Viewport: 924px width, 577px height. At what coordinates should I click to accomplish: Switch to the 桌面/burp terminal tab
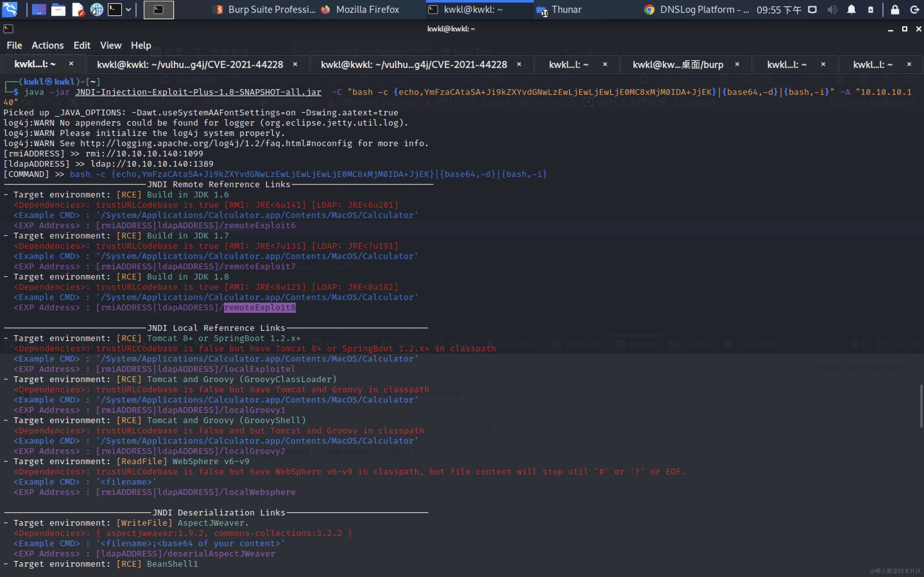pos(678,64)
